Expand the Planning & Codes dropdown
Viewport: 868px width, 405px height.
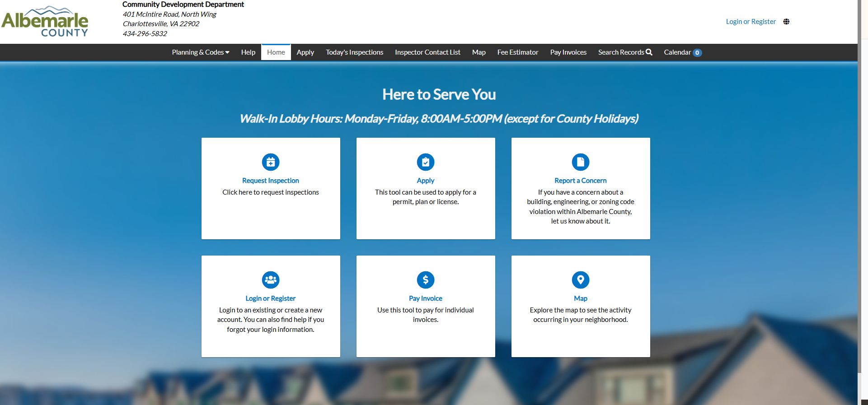coord(200,52)
